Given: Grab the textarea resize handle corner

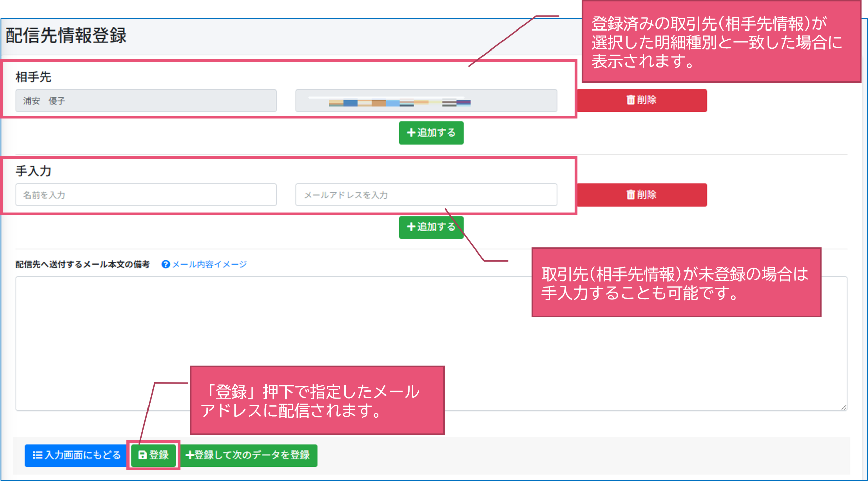Looking at the screenshot, I should pyautogui.click(x=844, y=407).
